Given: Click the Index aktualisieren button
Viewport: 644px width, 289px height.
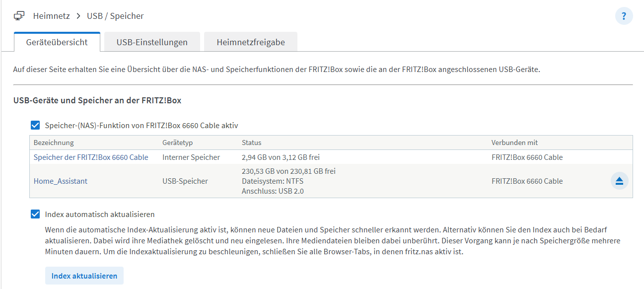Looking at the screenshot, I should pos(84,276).
